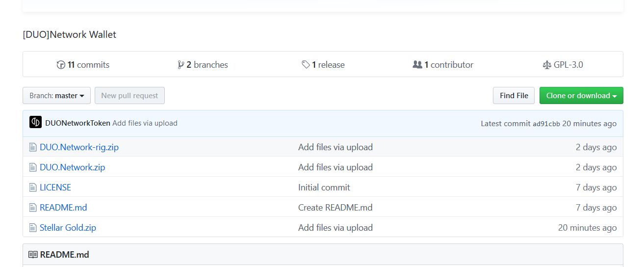Click the book icon in README.md header
The height and width of the screenshot is (267, 644).
point(33,255)
